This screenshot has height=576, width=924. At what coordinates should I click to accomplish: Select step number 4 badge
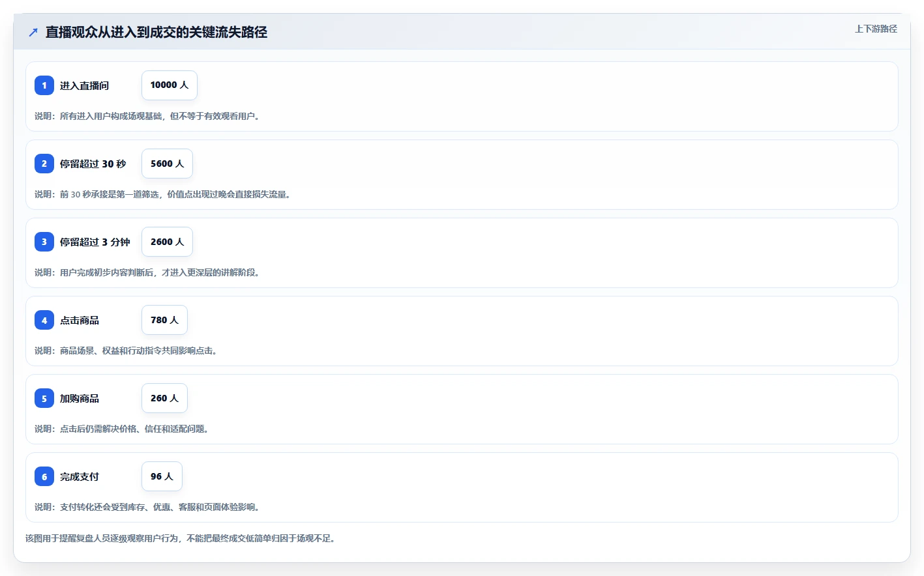coord(44,320)
